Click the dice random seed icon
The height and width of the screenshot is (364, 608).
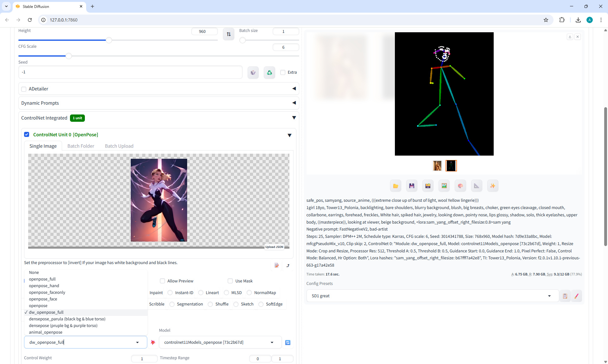click(253, 72)
